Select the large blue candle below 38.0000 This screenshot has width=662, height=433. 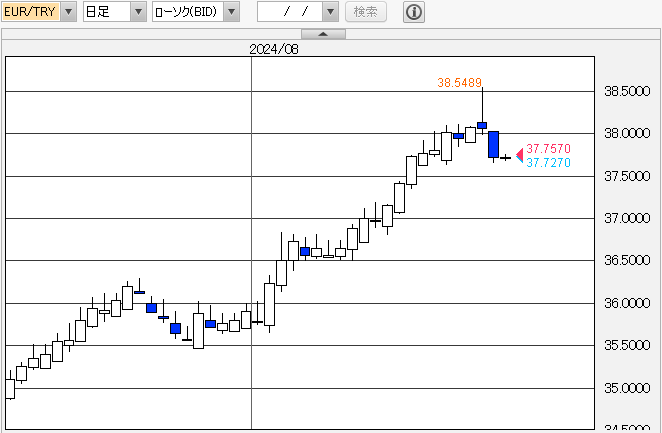click(x=494, y=144)
